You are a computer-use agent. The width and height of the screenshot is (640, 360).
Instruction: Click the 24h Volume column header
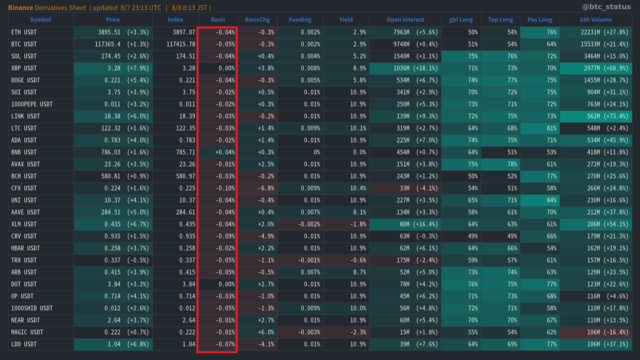coord(596,20)
